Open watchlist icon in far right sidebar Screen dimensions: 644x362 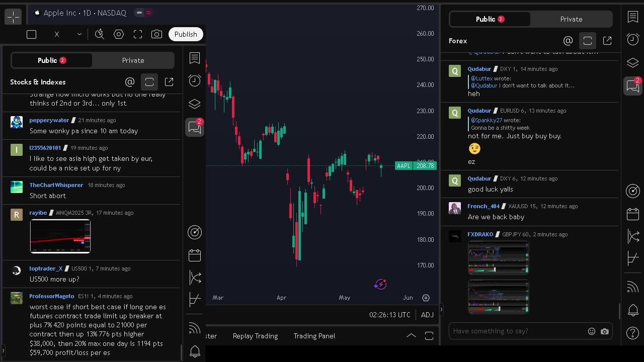tap(633, 17)
